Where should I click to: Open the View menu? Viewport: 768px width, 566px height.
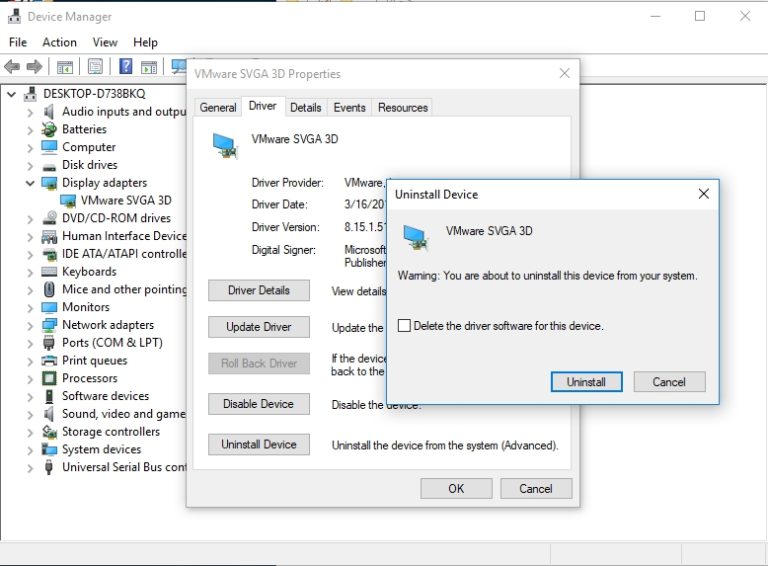(x=105, y=43)
